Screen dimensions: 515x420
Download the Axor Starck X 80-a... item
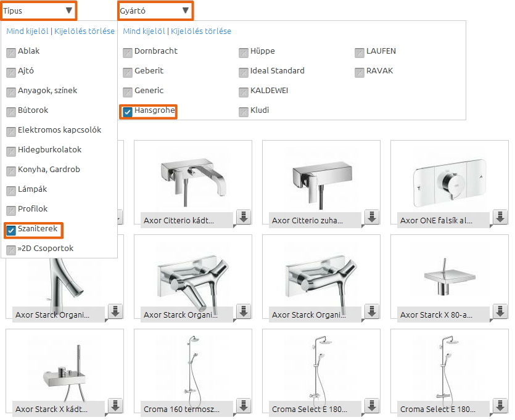(500, 311)
